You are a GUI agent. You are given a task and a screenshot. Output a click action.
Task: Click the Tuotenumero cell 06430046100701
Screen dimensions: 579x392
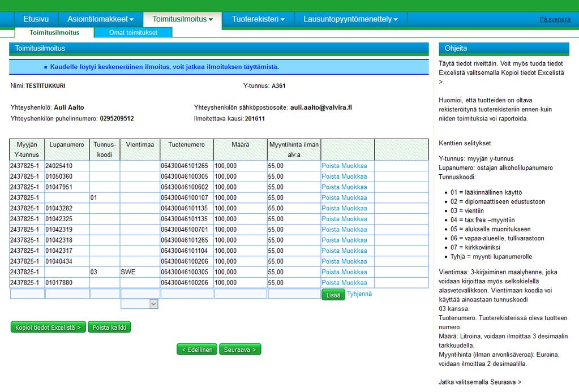point(187,229)
